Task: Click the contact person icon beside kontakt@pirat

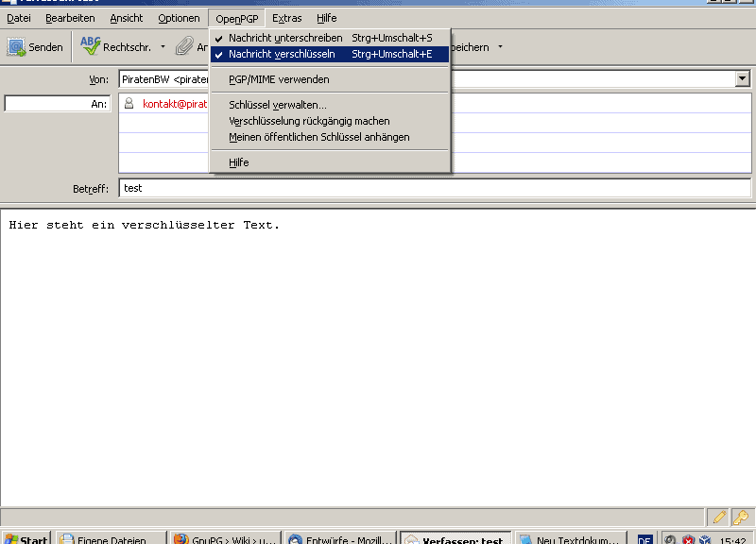Action: pos(129,103)
